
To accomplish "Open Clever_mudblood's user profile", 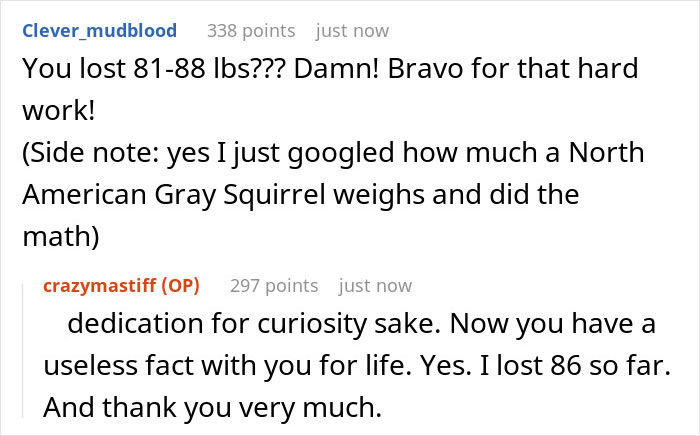I will click(x=98, y=31).
